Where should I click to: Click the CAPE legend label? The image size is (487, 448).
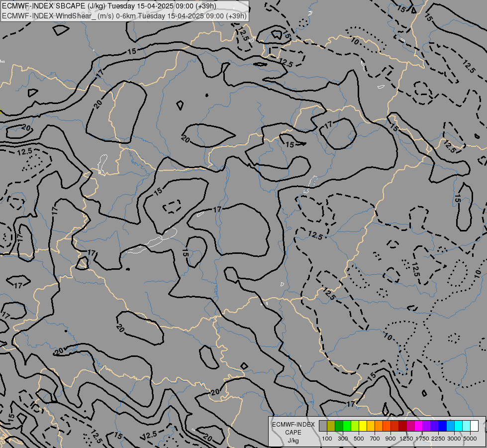(x=293, y=433)
